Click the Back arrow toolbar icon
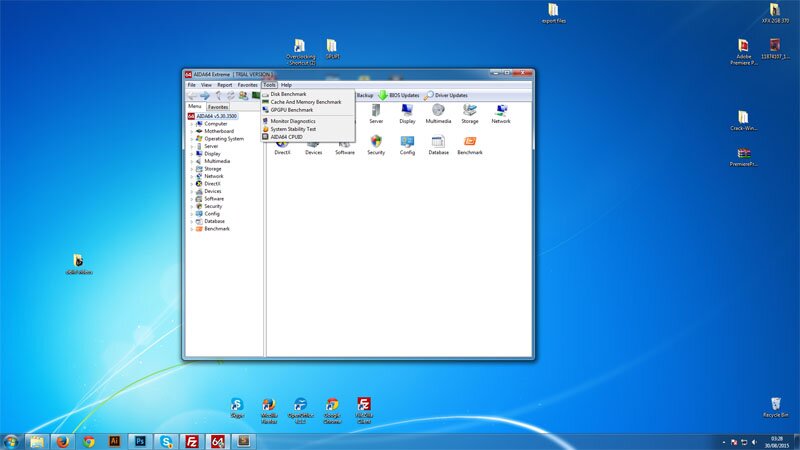 [x=192, y=95]
